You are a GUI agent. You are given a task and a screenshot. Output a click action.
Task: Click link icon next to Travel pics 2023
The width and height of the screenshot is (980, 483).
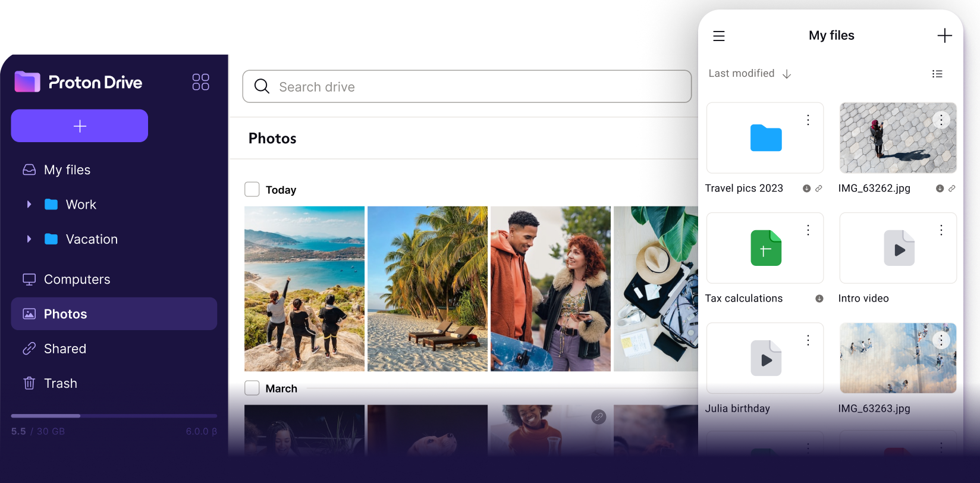tap(819, 189)
